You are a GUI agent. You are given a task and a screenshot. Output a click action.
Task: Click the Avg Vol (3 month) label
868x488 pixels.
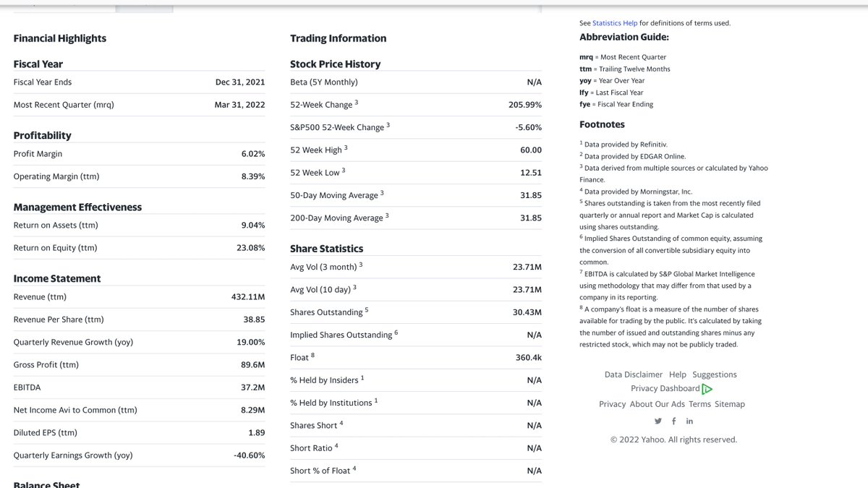pos(326,267)
